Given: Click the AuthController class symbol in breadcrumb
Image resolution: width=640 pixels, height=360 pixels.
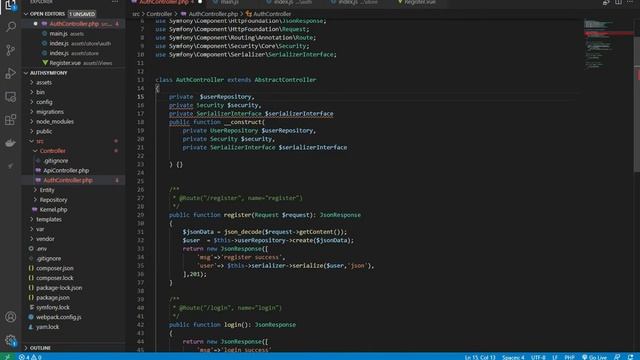Looking at the screenshot, I should click(x=269, y=14).
